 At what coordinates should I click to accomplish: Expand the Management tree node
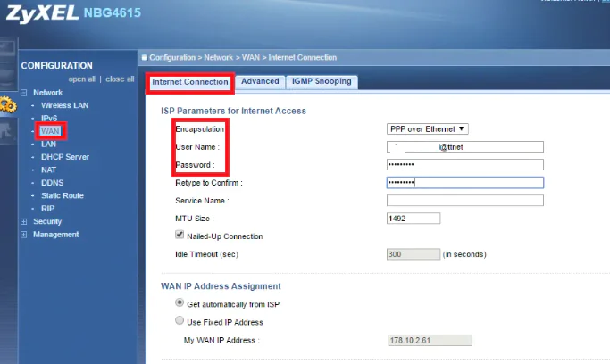point(24,235)
